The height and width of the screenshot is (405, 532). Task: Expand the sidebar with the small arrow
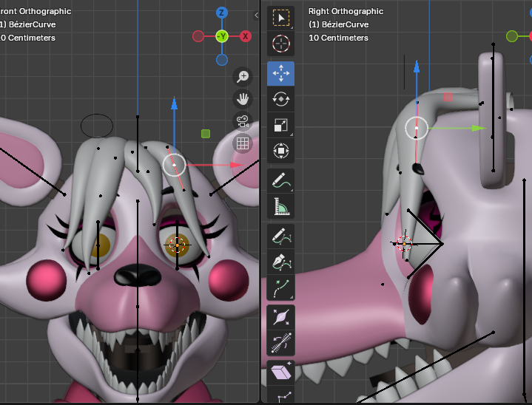click(x=256, y=15)
